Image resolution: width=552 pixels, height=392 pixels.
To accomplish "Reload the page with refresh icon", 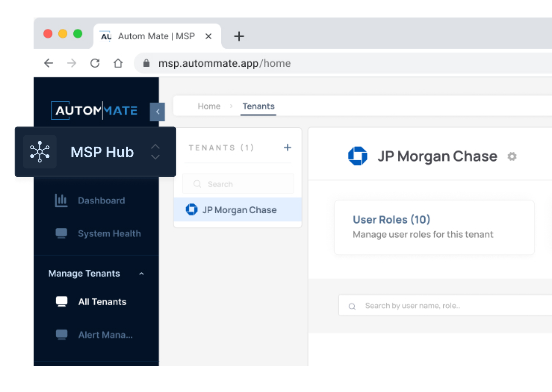I will [95, 63].
